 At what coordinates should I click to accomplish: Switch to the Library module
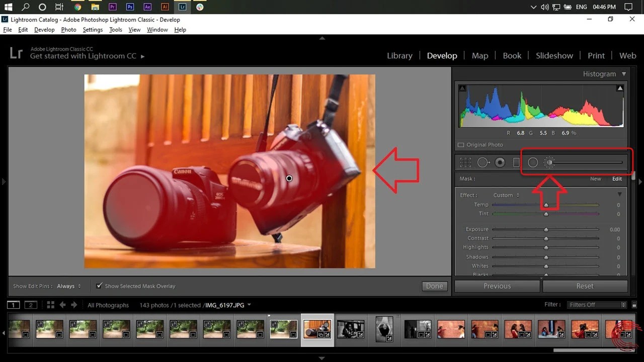pyautogui.click(x=399, y=56)
